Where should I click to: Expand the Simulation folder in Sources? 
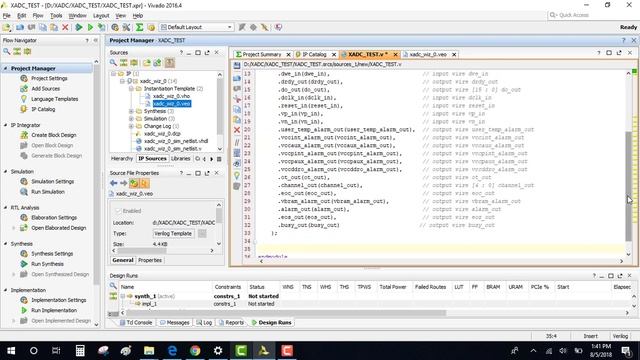coord(131,119)
